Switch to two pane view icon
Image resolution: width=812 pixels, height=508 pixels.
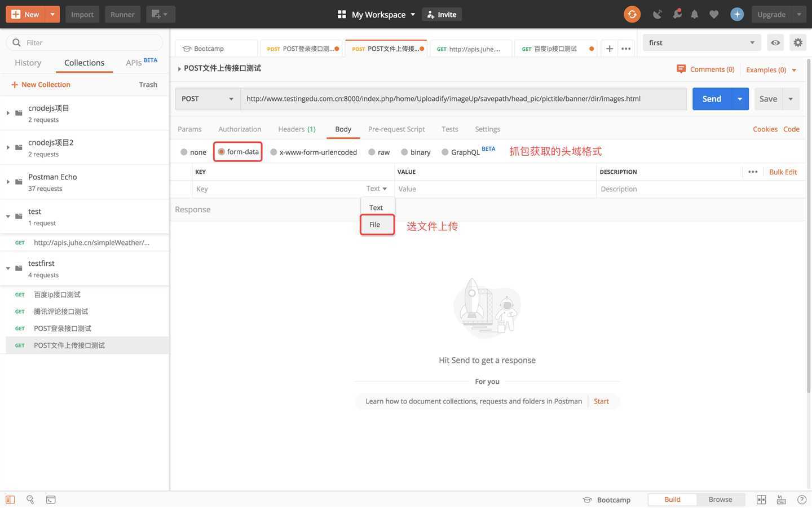[761, 500]
